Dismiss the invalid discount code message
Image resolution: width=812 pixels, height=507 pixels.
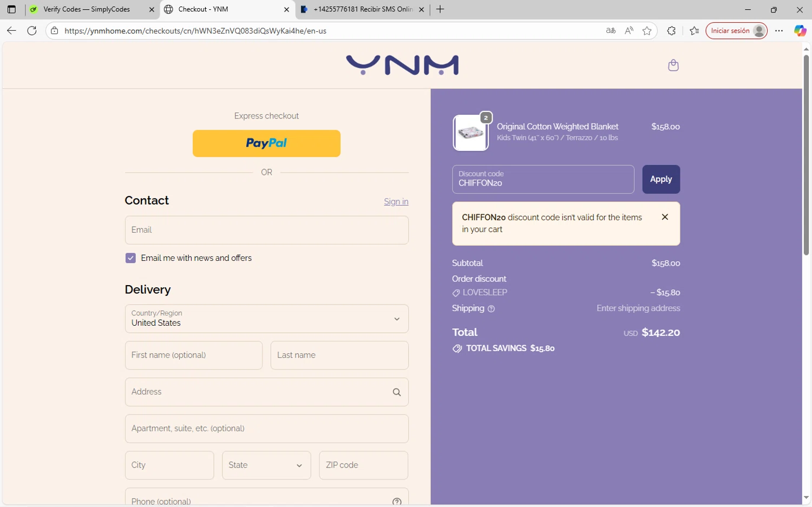point(665,217)
